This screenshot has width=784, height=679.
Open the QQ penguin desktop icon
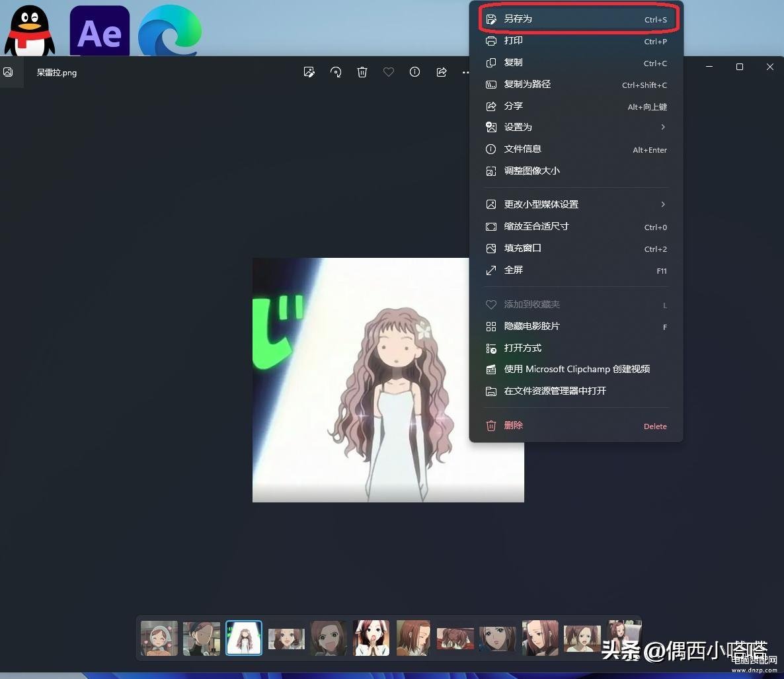[x=30, y=30]
